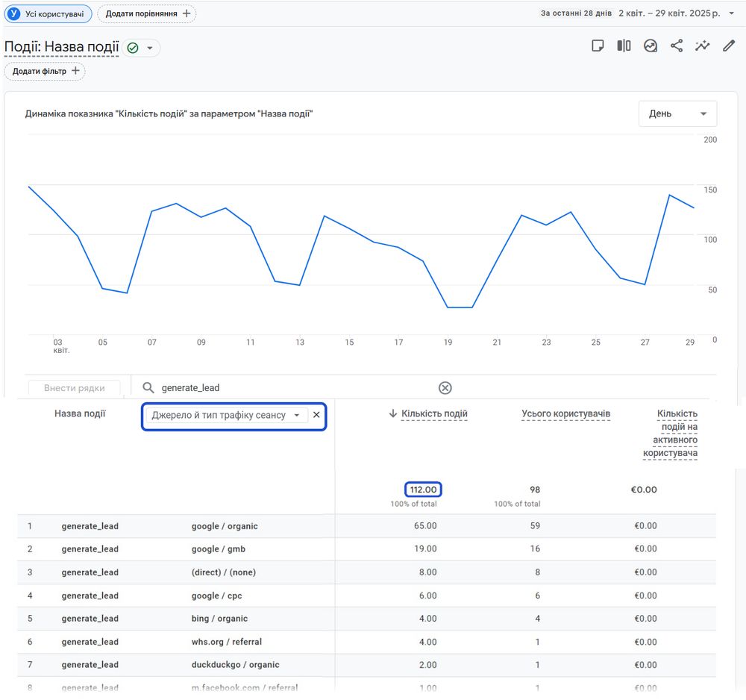Expand the report title dropdown arrow
Viewport: 746px width, 700px height.
(149, 48)
